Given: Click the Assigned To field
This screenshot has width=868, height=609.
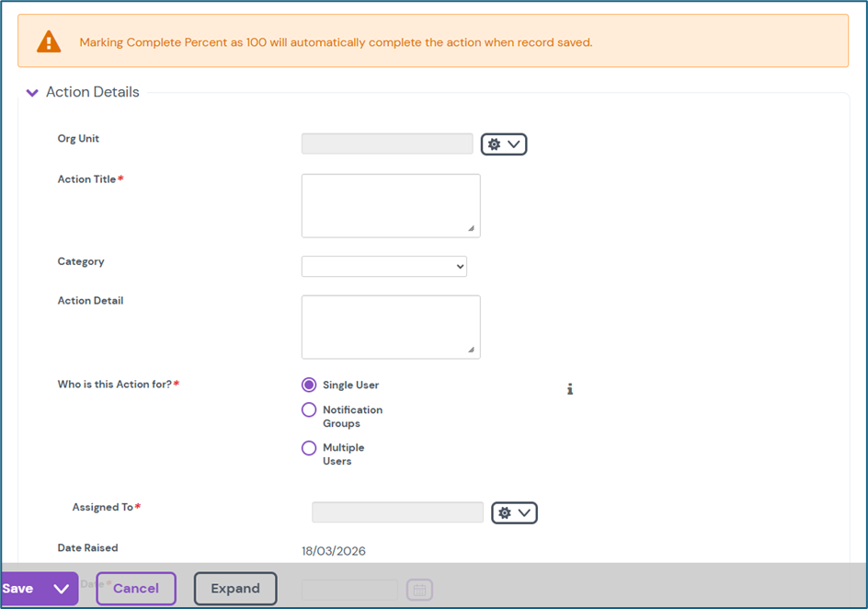Looking at the screenshot, I should [397, 512].
